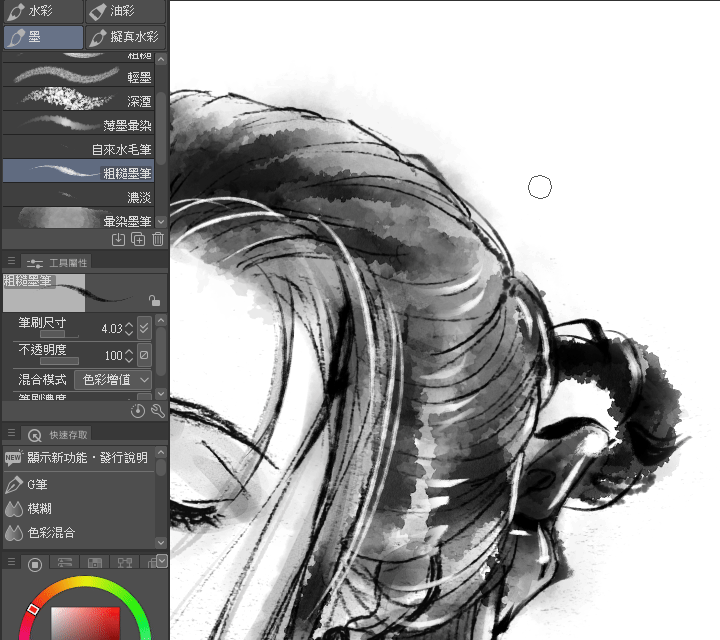Click Quick Access scroll-up arrow
Screen dimensions: 720x640
(161, 452)
